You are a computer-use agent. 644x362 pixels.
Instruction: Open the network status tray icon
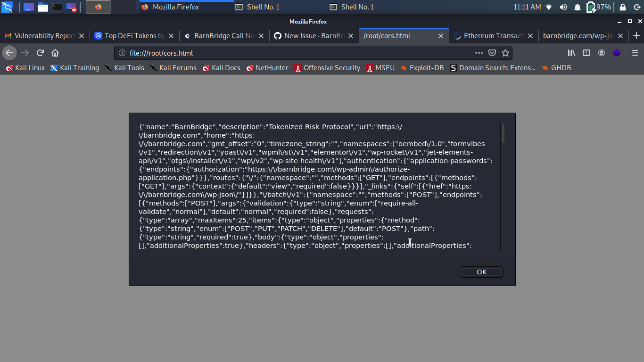coord(549,7)
